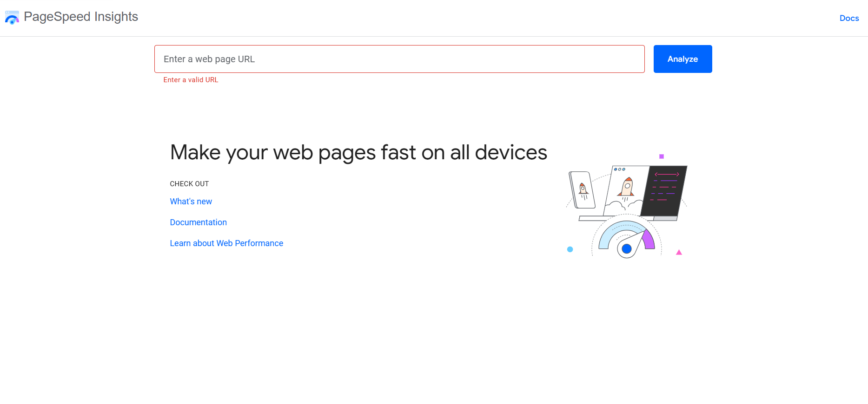Click the three dots in illustrated browser window
The width and height of the screenshot is (868, 404).
click(619, 169)
